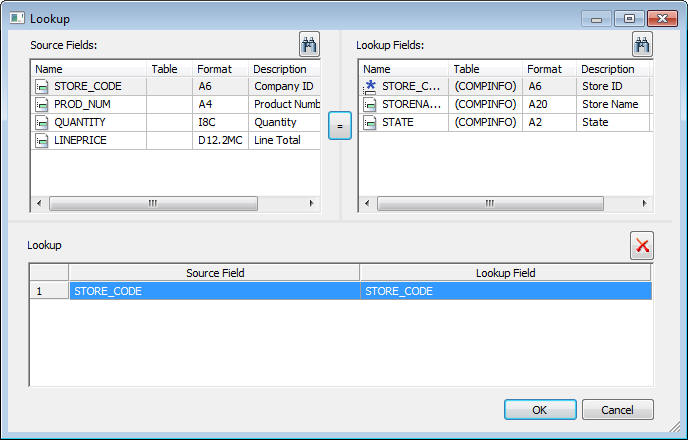The height and width of the screenshot is (440, 688).
Task: Select STORENA... in Lookup Fields
Action: [x=411, y=104]
